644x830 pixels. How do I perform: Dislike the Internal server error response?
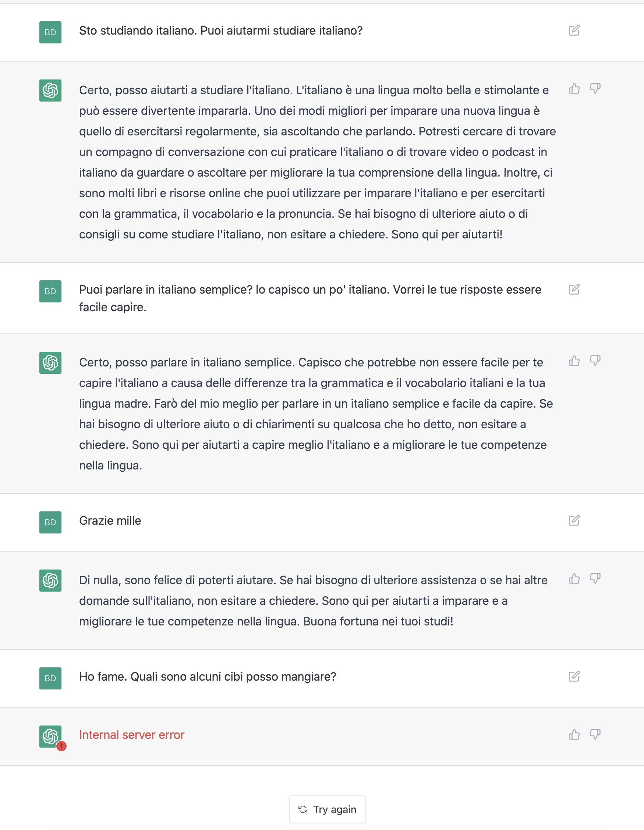coord(595,735)
